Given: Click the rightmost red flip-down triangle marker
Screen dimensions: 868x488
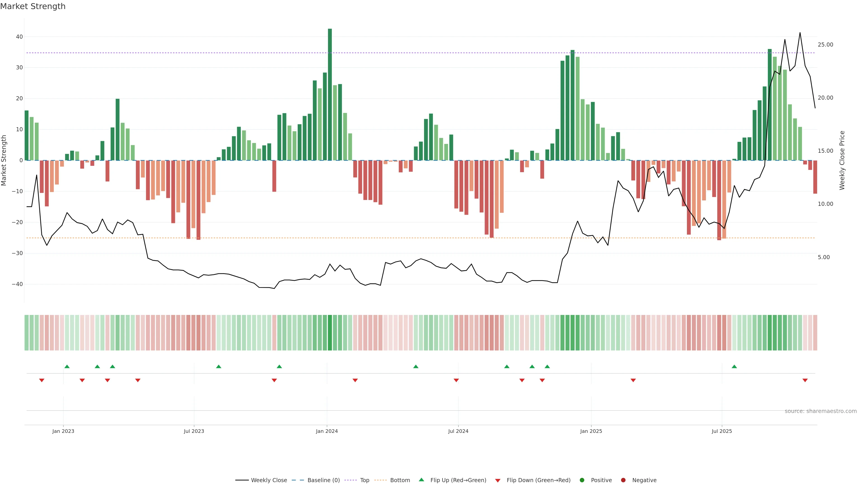Looking at the screenshot, I should coord(805,380).
